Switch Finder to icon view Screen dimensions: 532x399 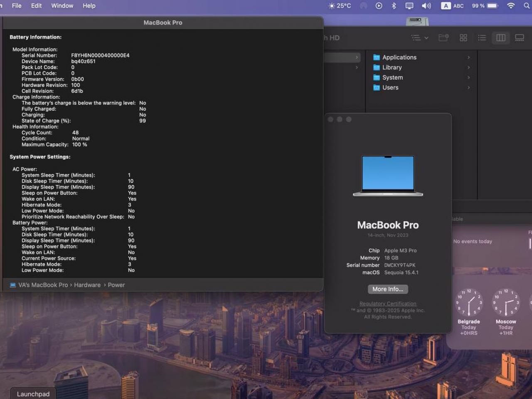tap(463, 38)
